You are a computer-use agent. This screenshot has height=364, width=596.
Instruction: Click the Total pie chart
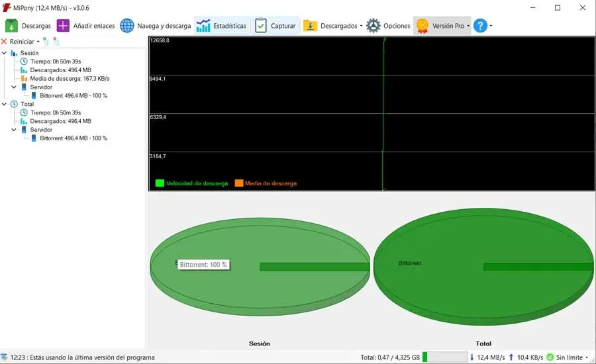(483, 267)
